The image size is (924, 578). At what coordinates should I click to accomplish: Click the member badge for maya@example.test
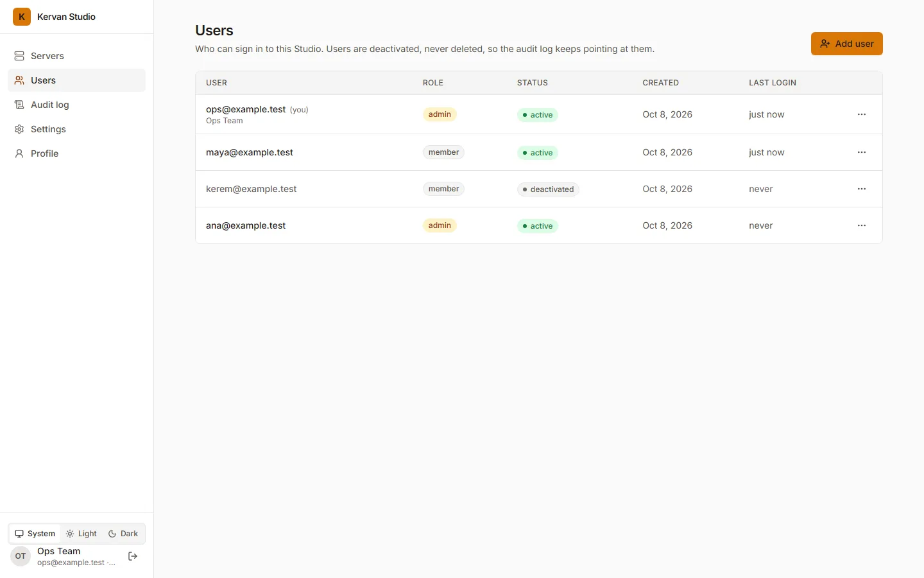tap(443, 152)
